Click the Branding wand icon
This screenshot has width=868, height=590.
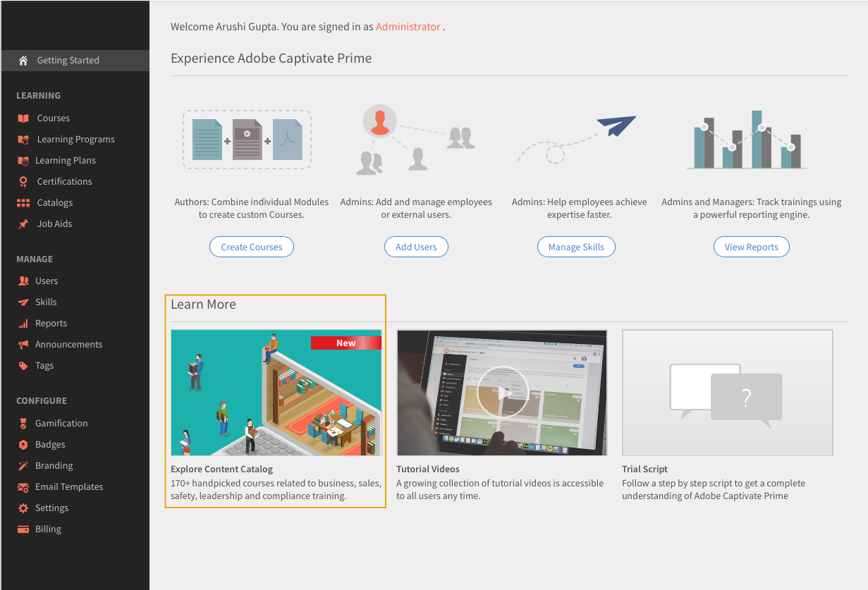point(23,466)
